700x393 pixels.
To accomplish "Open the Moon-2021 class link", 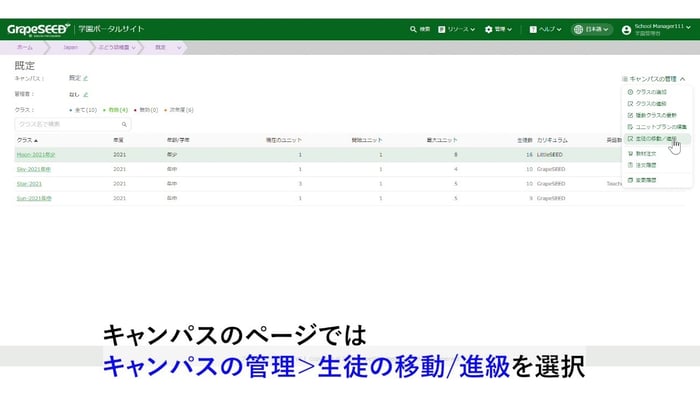I will [x=36, y=155].
